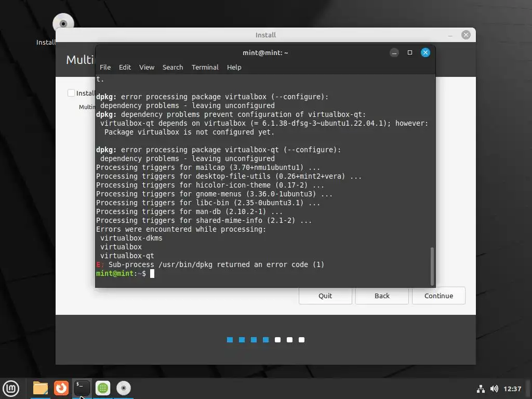Viewport: 532px width, 399px height.
Task: Click the 'virtualbox-dkms' error line
Action: coord(131,238)
